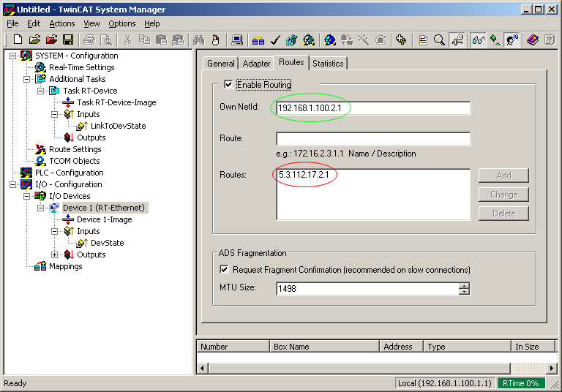Open the Actions menu
This screenshot has width=562, height=392.
point(62,23)
